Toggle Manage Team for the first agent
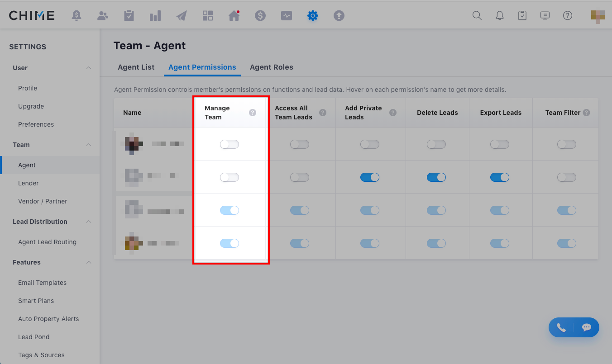Viewport: 612px width, 364px height. (x=229, y=144)
